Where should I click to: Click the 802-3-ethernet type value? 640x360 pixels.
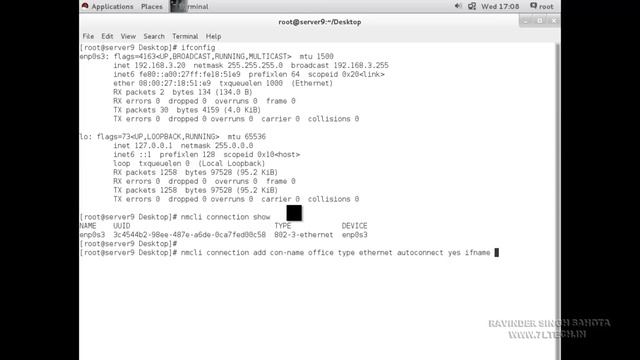tap(304, 235)
